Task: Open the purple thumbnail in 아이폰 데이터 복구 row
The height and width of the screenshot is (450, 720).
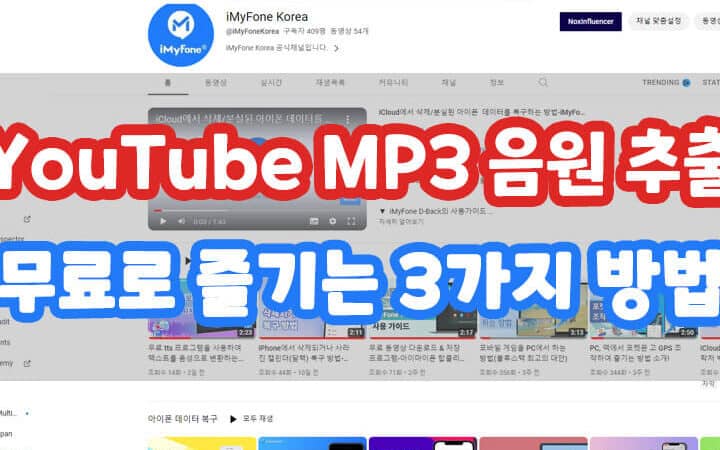Action: point(423,444)
